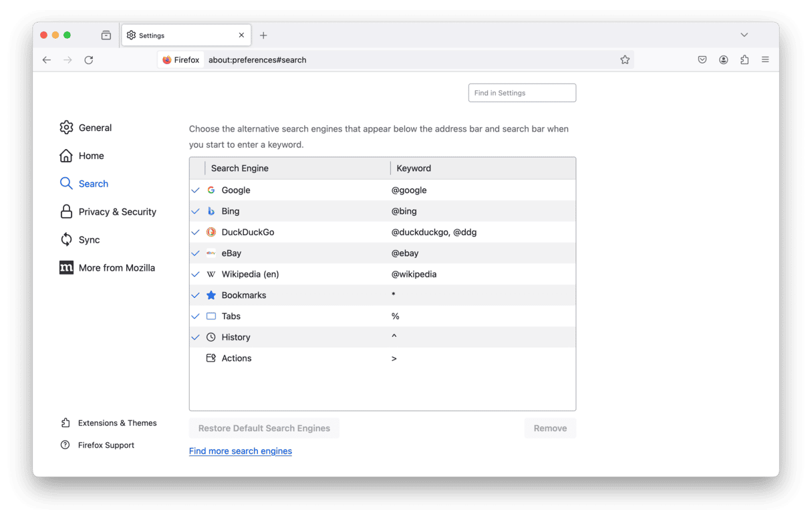Open the Pocket save icon
Image resolution: width=812 pixels, height=520 pixels.
[x=702, y=60]
